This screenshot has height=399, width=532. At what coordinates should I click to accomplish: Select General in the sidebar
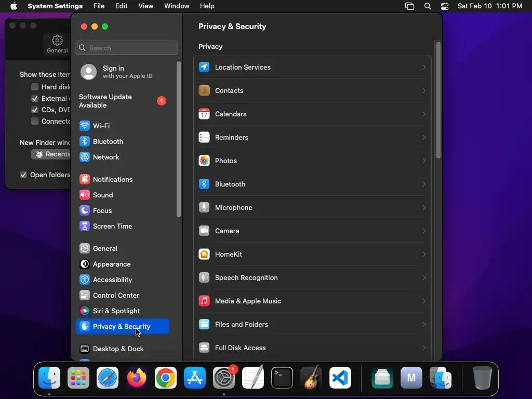[123, 249]
